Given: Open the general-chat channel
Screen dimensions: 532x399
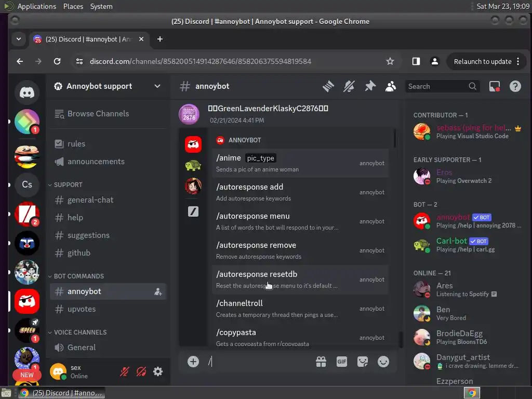Looking at the screenshot, I should 108,200.
